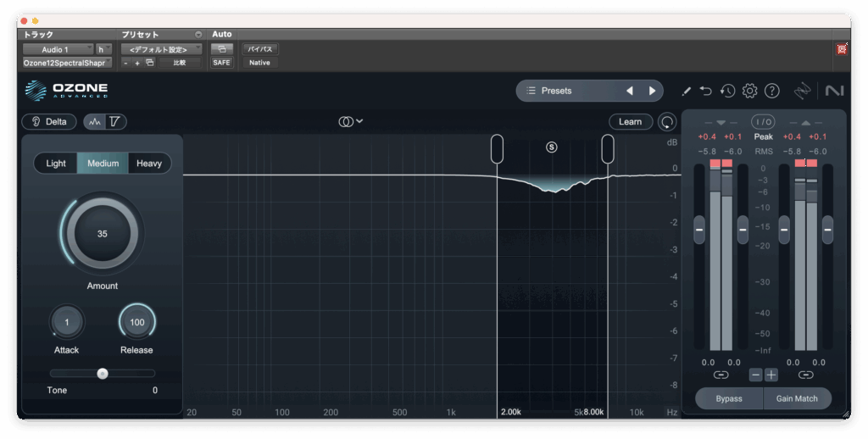Open the undo history clock icon
Image resolution: width=868 pixels, height=439 pixels.
pos(727,91)
